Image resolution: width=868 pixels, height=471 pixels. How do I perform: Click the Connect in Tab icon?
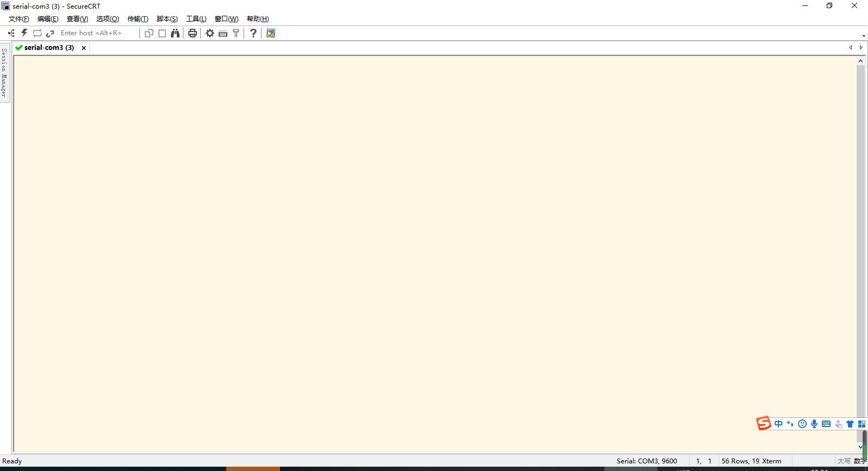37,33
